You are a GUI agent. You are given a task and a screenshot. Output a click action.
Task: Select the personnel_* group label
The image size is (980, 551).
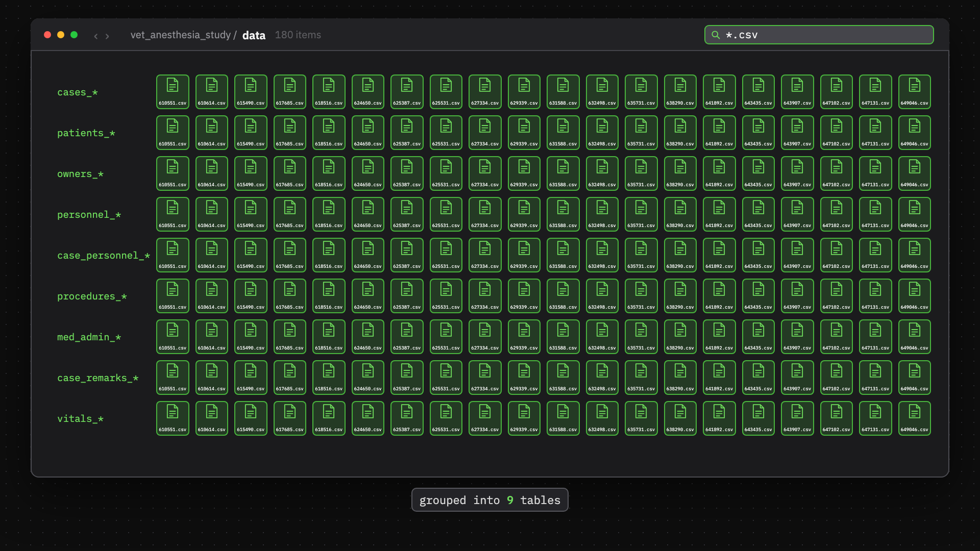tap(89, 215)
